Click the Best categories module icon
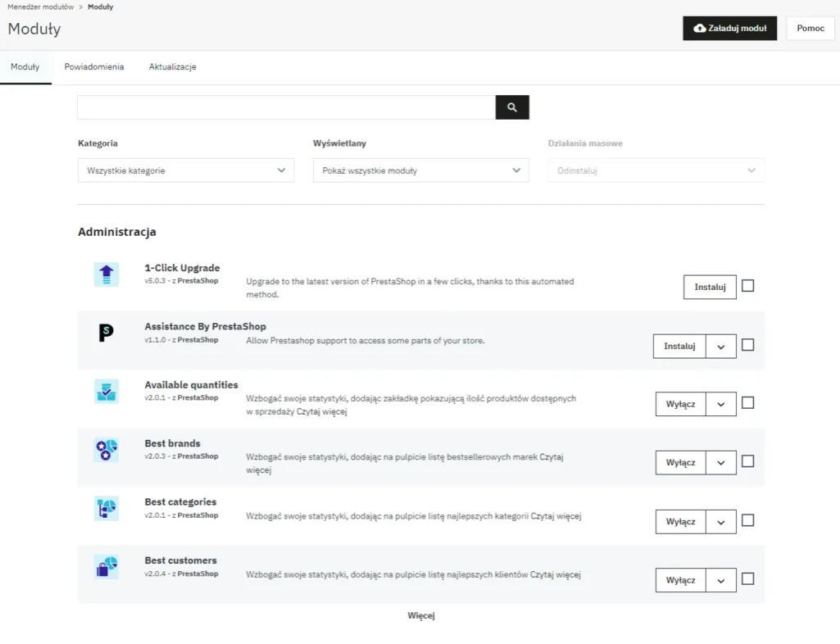The width and height of the screenshot is (840, 644). [x=106, y=508]
